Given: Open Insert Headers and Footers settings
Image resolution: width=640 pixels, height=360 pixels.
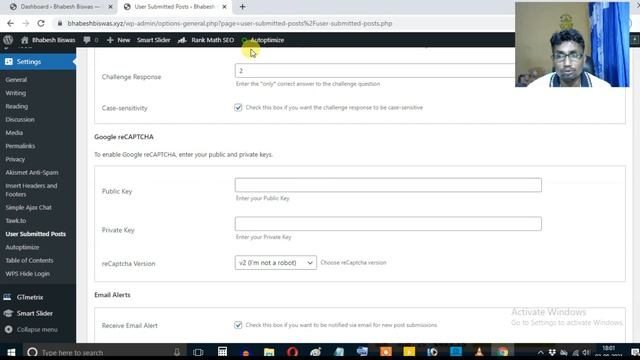Looking at the screenshot, I should pos(31,190).
